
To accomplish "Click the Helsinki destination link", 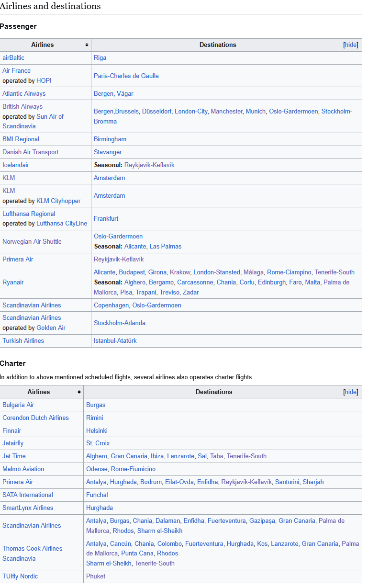I will [97, 431].
